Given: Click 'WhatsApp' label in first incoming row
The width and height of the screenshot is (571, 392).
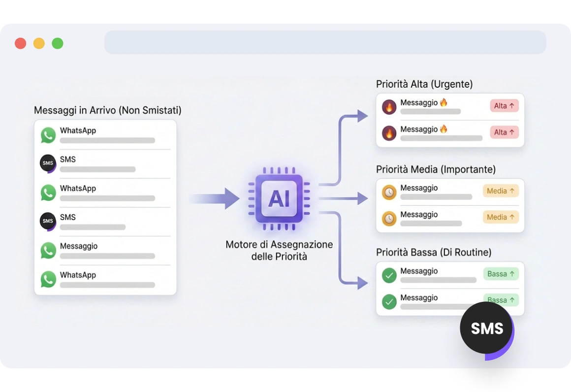Looking at the screenshot, I should 78,131.
